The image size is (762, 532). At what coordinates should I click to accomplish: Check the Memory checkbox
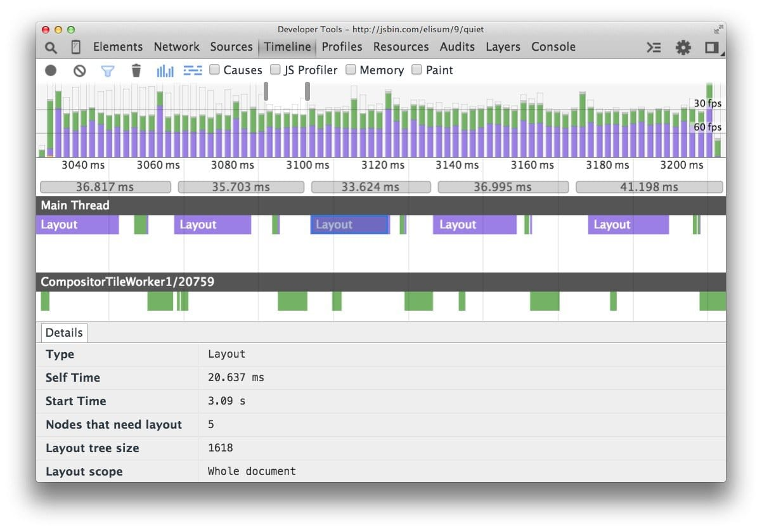pos(351,70)
